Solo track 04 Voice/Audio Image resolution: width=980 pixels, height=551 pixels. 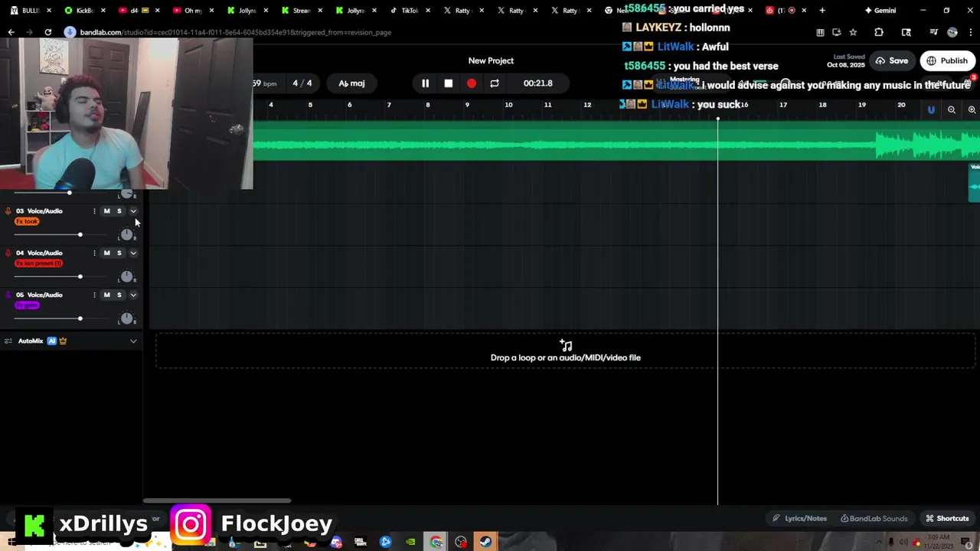tap(119, 253)
